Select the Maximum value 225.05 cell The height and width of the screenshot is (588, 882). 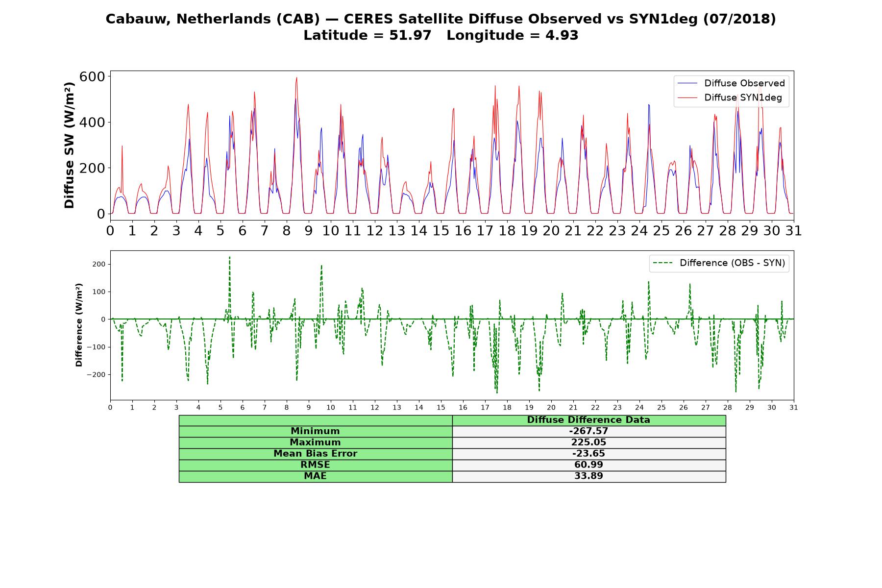tap(588, 442)
